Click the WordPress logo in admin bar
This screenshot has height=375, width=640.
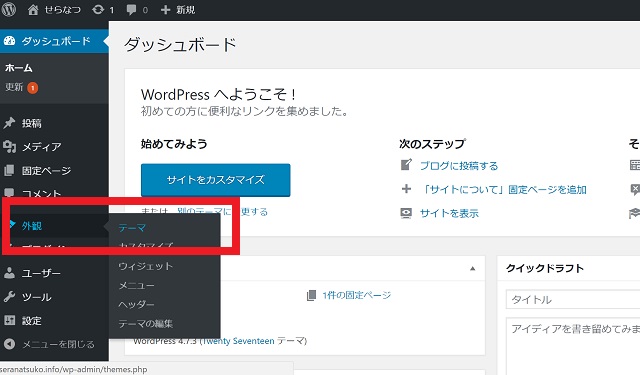click(x=9, y=9)
